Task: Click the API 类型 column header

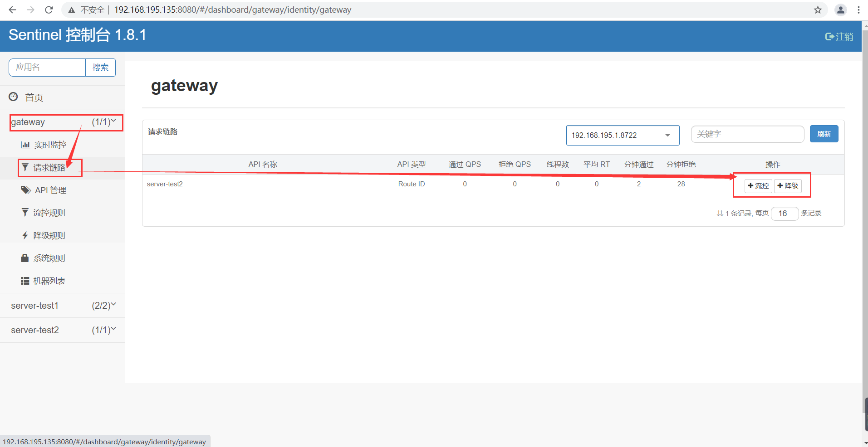Action: pyautogui.click(x=412, y=164)
